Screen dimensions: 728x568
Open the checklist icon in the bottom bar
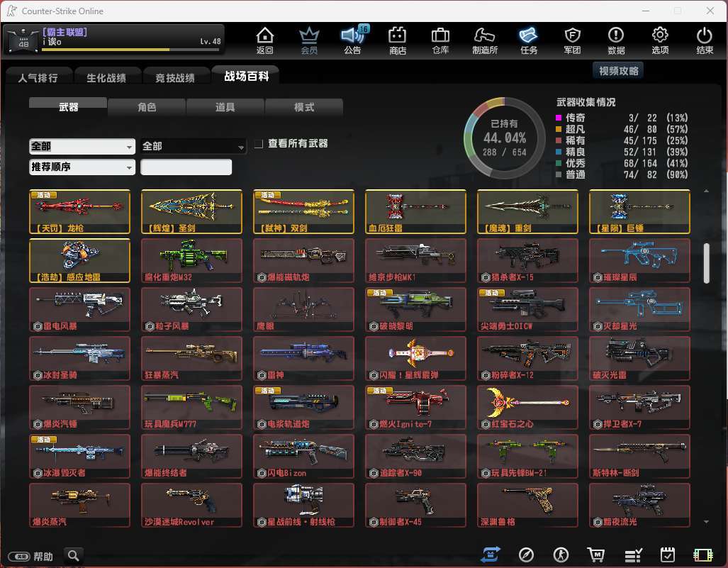pos(632,555)
